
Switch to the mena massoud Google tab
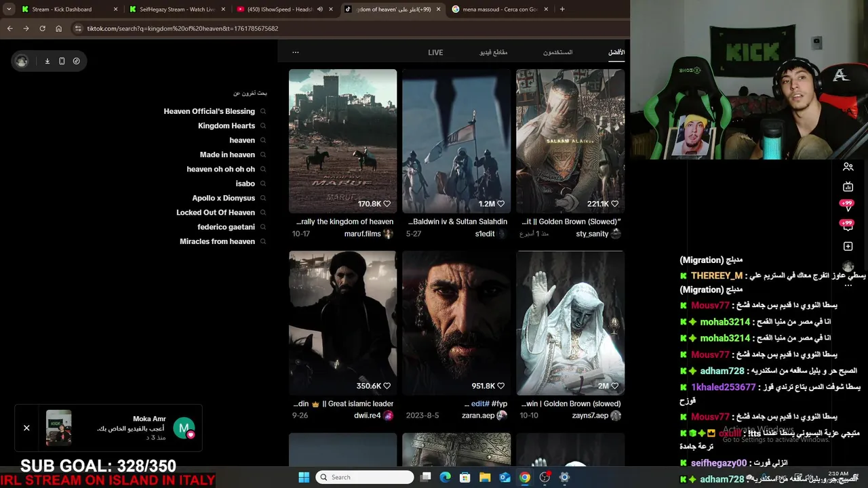point(498,9)
